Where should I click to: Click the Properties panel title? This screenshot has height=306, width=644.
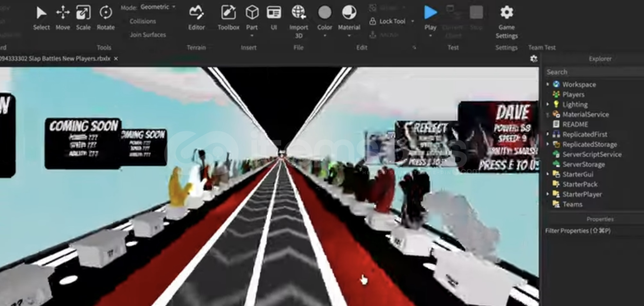(x=600, y=219)
